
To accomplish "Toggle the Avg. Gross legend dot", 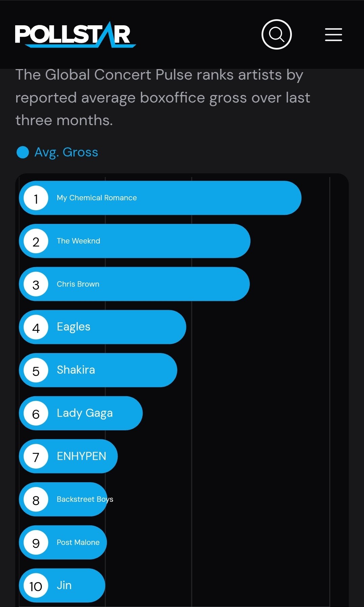I will point(23,152).
